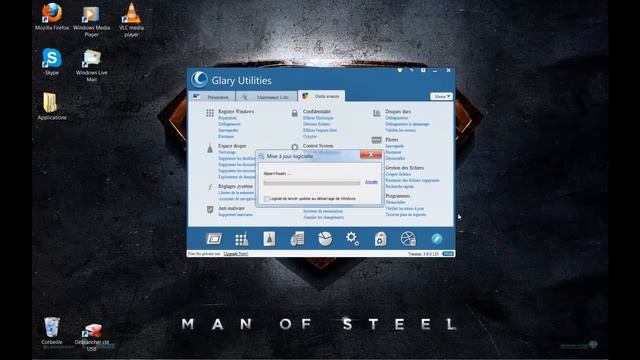
Task: Click Trouver plus de logiciels link
Action: tap(406, 214)
